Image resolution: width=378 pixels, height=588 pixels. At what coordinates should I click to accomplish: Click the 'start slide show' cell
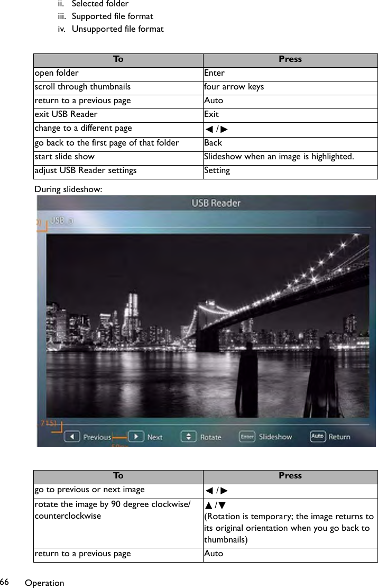118,158
